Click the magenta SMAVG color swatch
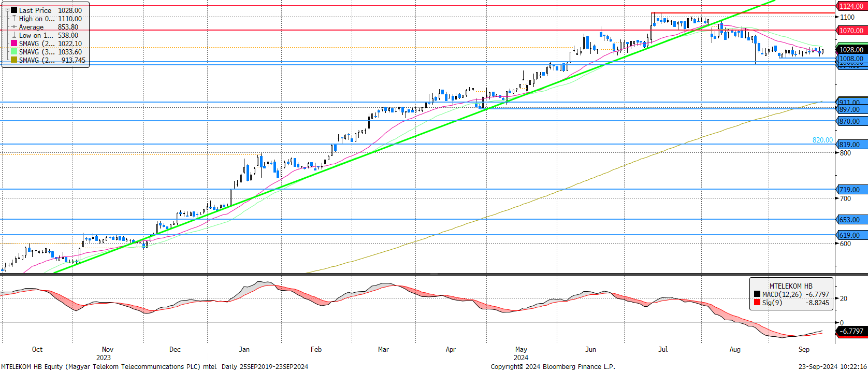Image resolution: width=868 pixels, height=371 pixels. pyautogui.click(x=14, y=44)
